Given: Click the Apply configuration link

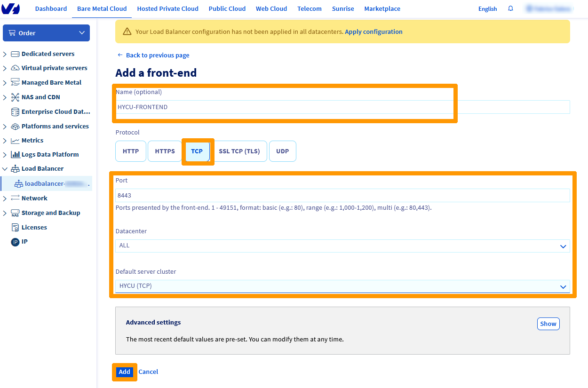Looking at the screenshot, I should (373, 32).
